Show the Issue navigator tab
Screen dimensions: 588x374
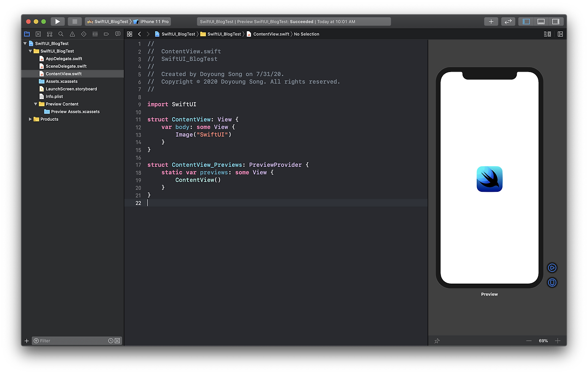click(x=72, y=34)
